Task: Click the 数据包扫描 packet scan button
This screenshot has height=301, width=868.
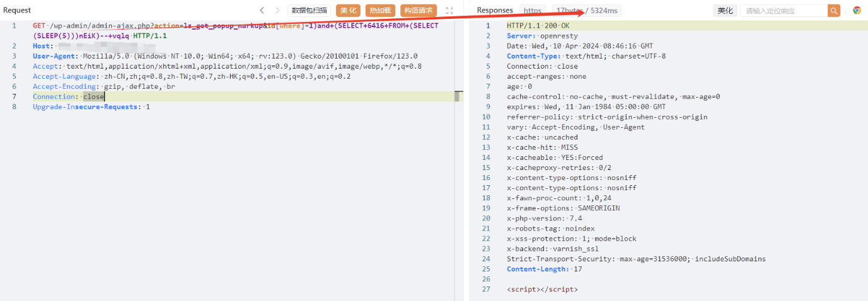Action: coord(309,10)
